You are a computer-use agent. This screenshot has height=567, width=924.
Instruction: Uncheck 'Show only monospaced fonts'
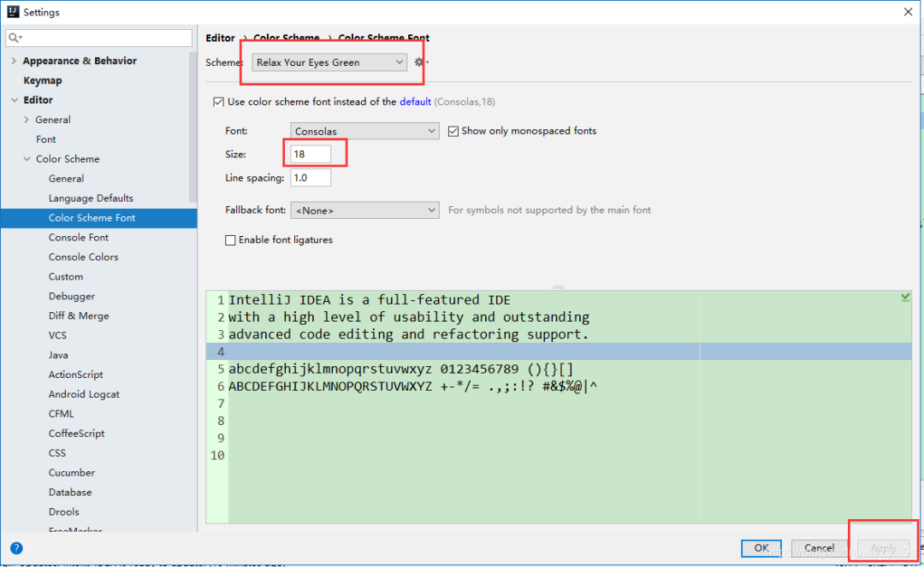[x=453, y=131]
